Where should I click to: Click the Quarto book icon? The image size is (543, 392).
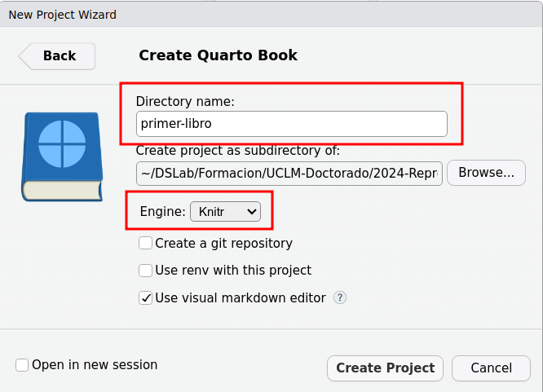pos(62,156)
